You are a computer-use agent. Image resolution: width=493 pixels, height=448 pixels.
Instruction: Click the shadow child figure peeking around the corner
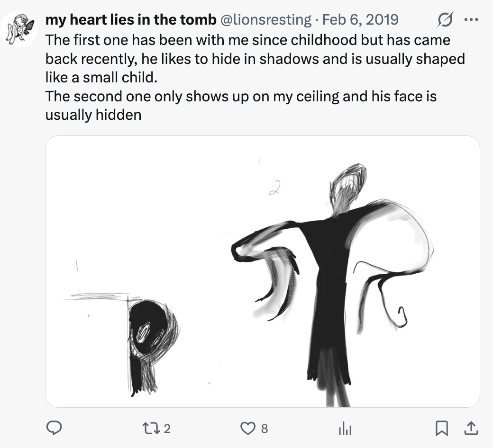coord(149,332)
